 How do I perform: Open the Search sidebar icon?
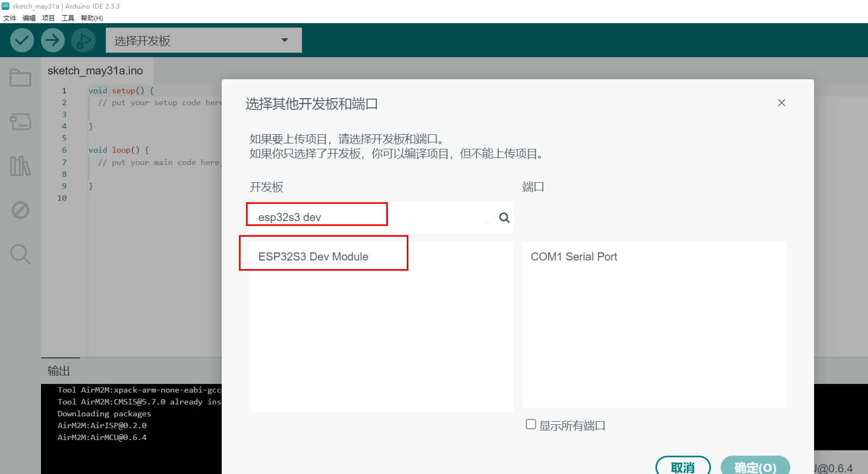click(20, 254)
